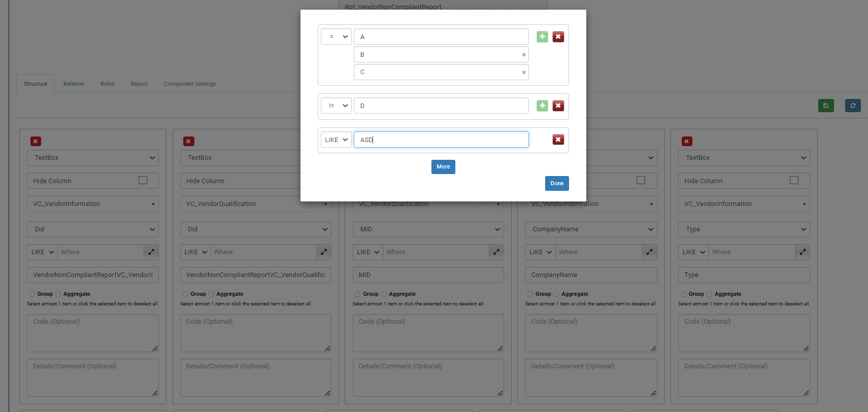Viewport: 868px width, 412px height.
Task: Expand the Where editor for CompanyName column
Action: 649,252
